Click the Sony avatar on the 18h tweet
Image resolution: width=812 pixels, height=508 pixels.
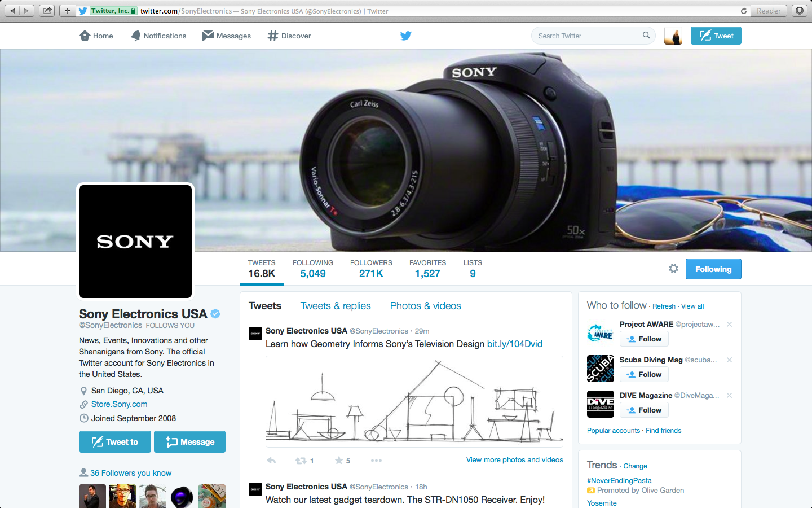tap(255, 489)
